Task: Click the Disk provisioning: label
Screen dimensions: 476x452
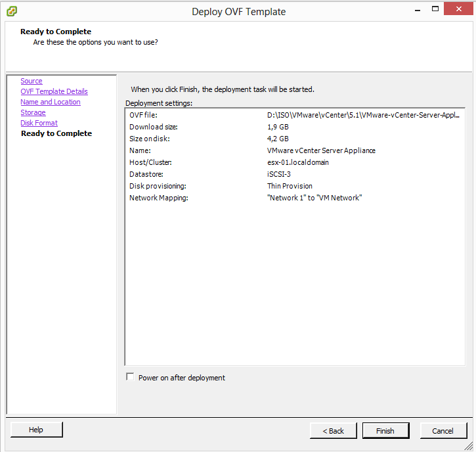Action: click(x=158, y=186)
